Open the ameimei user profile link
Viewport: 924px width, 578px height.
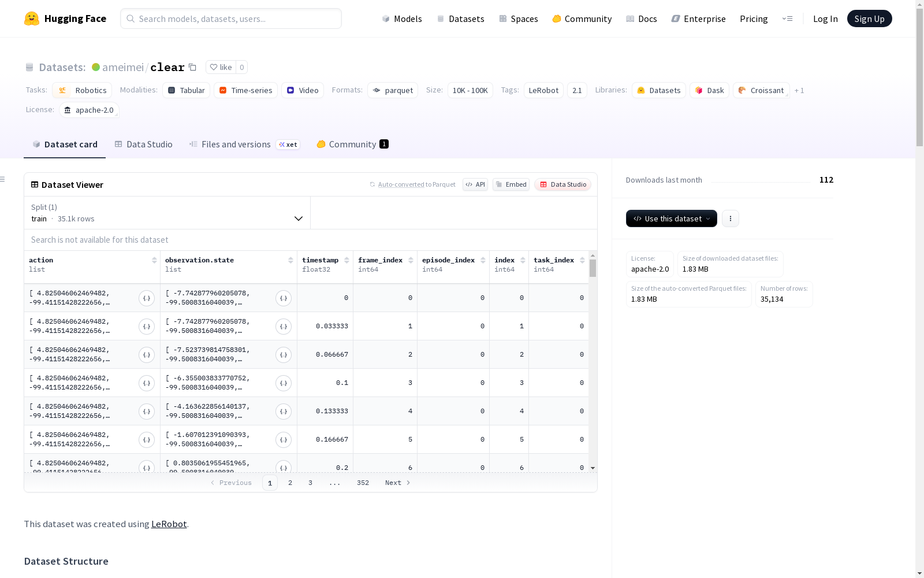[122, 67]
